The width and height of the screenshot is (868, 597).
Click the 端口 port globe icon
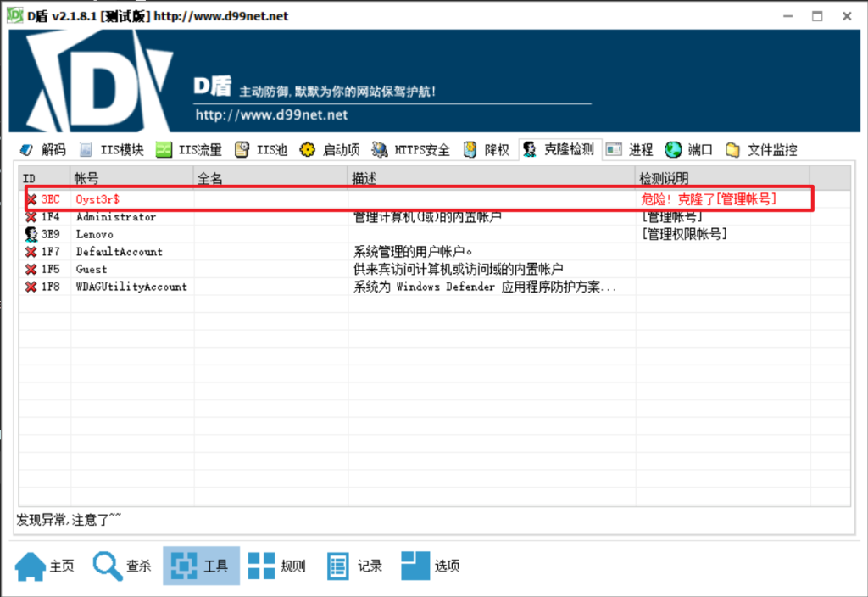674,150
